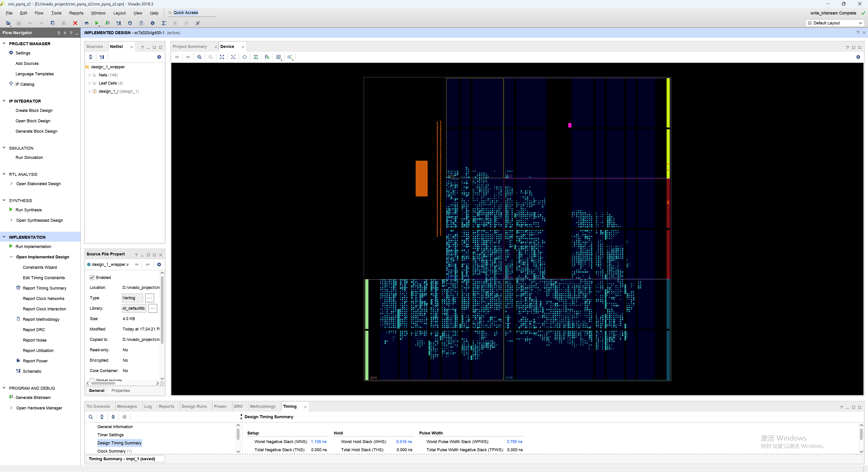Toggle the Global include checkbox
Image resolution: width=868 pixels, height=472 pixels.
(92, 380)
